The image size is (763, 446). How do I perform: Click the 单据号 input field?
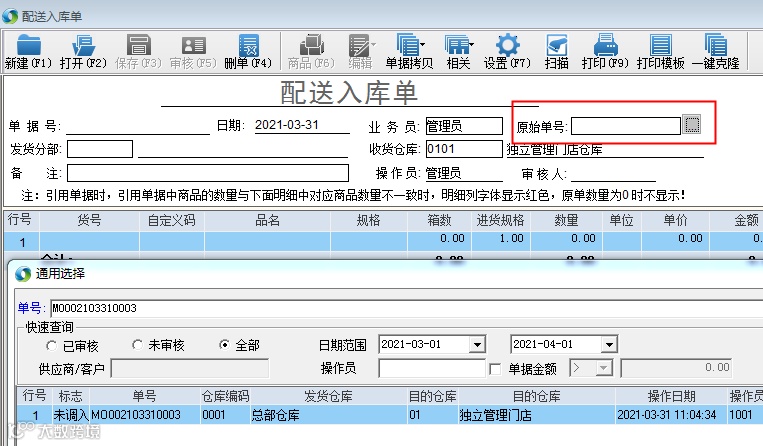[138, 126]
